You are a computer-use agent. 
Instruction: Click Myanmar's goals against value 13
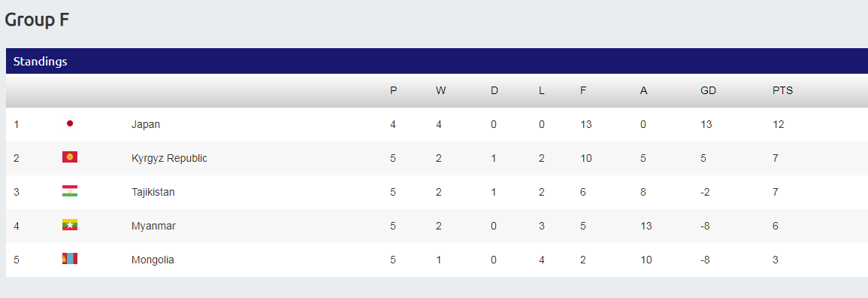pos(646,226)
